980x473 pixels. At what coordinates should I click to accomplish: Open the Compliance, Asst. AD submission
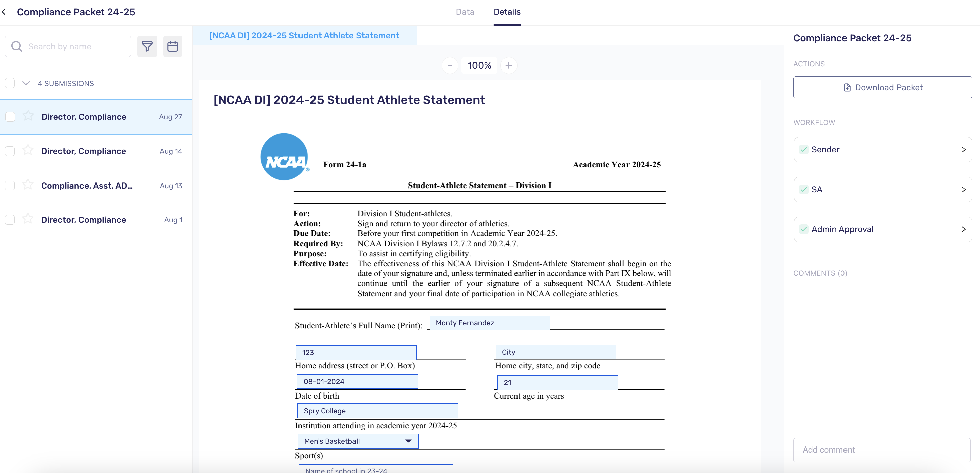pyautogui.click(x=96, y=186)
